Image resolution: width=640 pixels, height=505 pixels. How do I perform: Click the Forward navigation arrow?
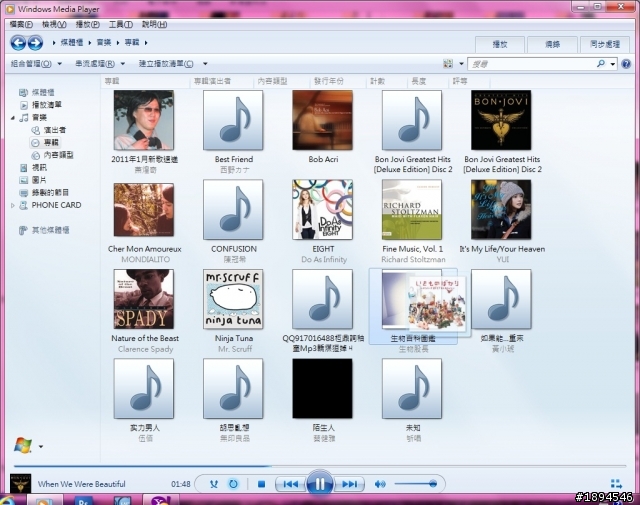point(36,42)
